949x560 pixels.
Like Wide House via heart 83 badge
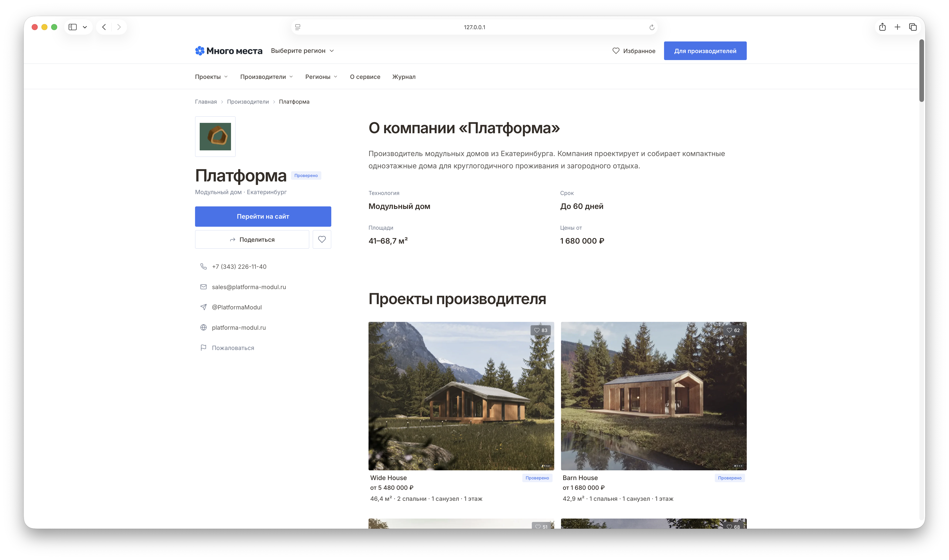(x=540, y=331)
